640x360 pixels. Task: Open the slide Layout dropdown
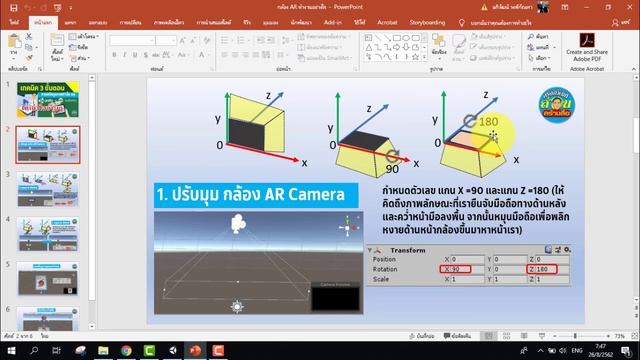84,36
